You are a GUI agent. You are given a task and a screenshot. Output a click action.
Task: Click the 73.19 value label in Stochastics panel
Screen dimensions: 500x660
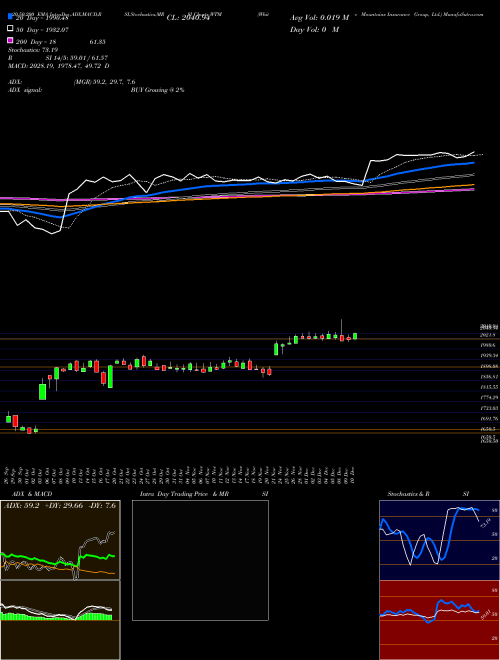(484, 523)
